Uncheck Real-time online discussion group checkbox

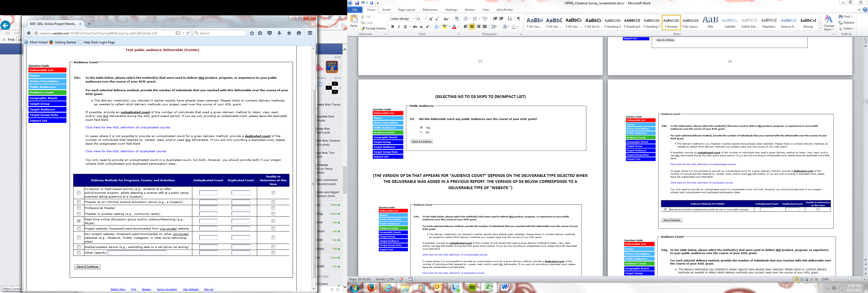[x=79, y=221]
